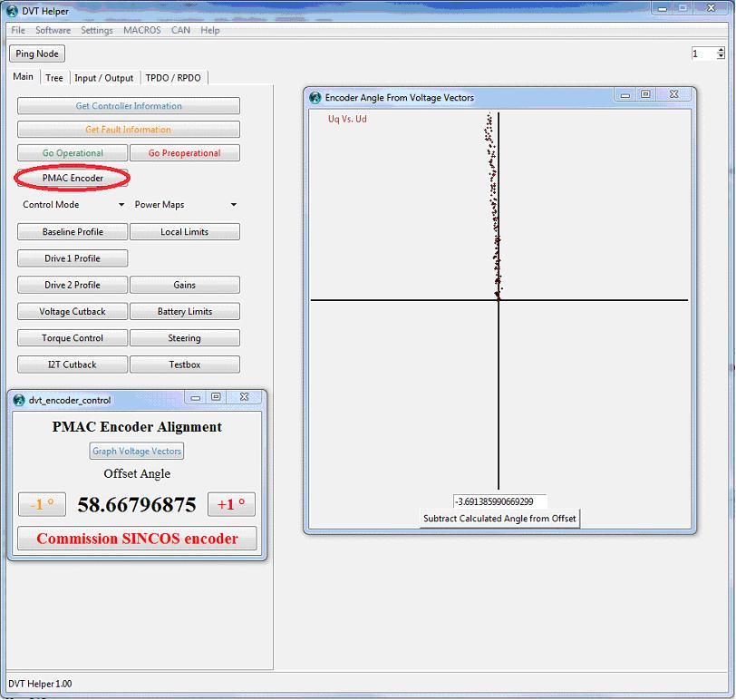The width and height of the screenshot is (736, 700).
Task: Click the Ping Node button
Action: (x=37, y=53)
